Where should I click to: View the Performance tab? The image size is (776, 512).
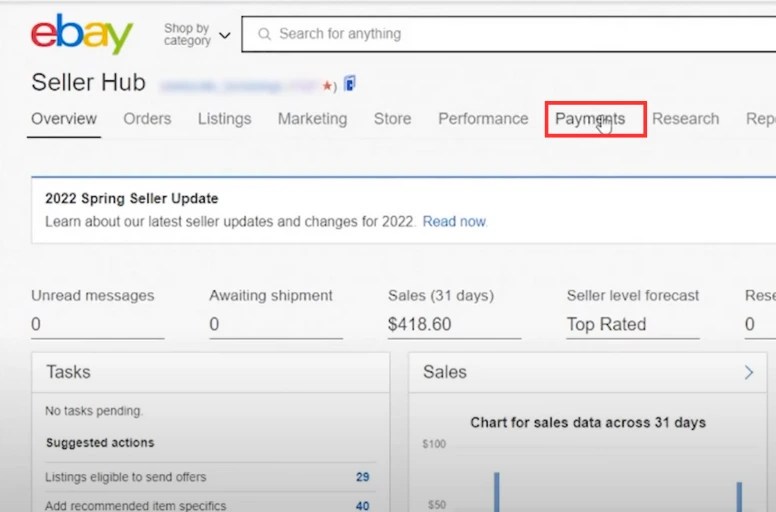(x=483, y=119)
